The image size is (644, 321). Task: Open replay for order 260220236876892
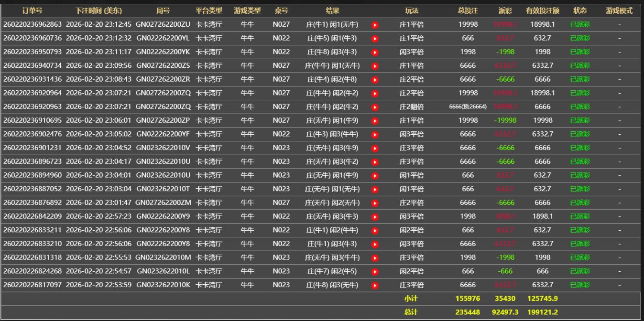pos(375,203)
